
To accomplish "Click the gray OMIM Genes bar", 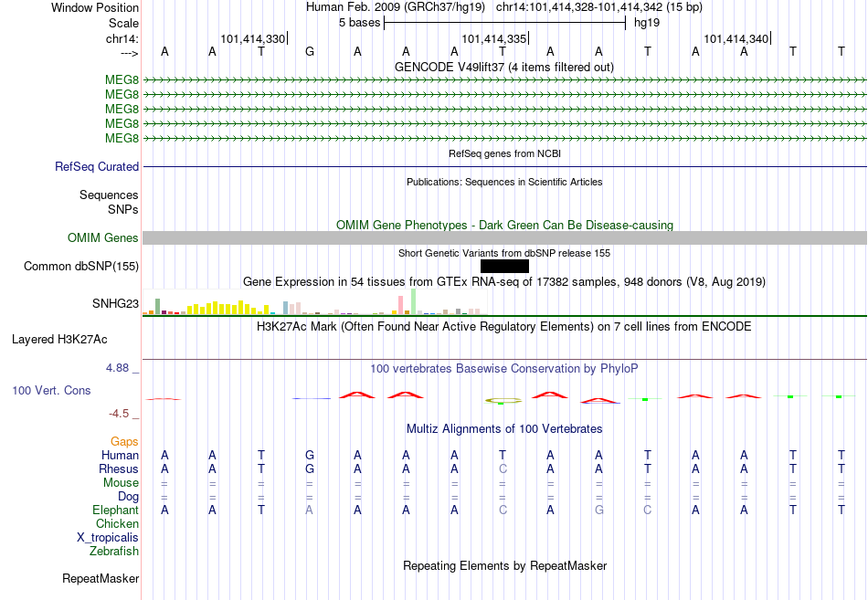I will (504, 238).
